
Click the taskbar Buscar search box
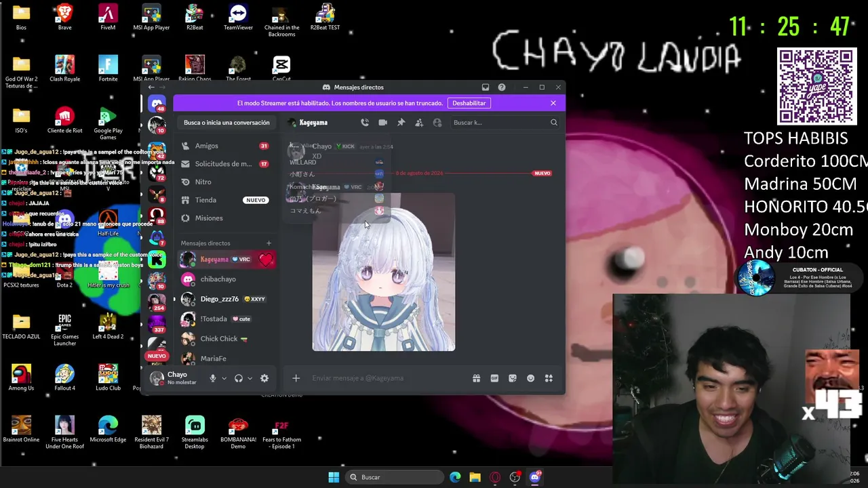(393, 477)
